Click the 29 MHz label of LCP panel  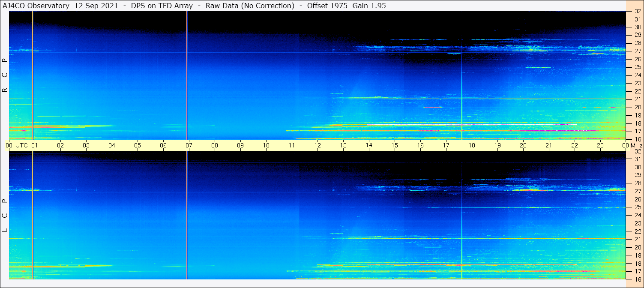637,175
